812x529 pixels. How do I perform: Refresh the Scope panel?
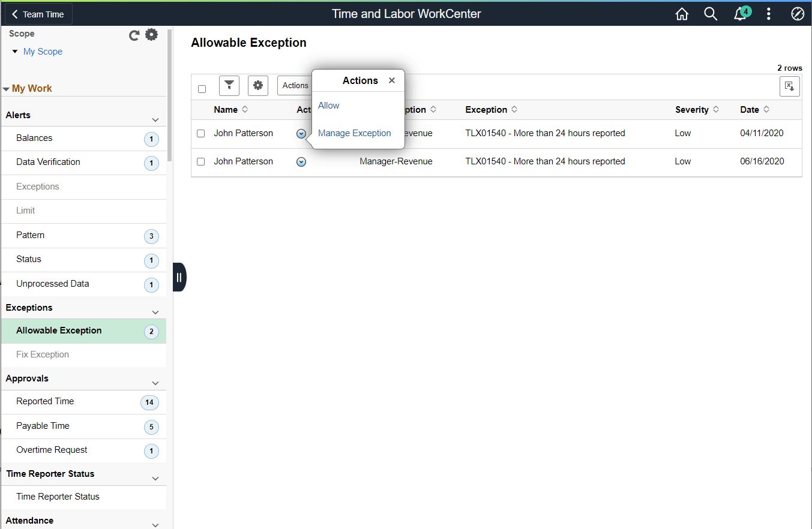pyautogui.click(x=134, y=35)
